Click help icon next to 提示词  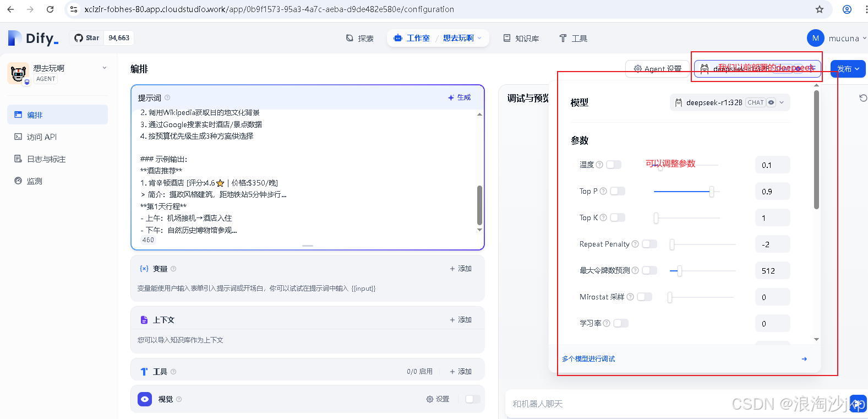click(x=167, y=97)
